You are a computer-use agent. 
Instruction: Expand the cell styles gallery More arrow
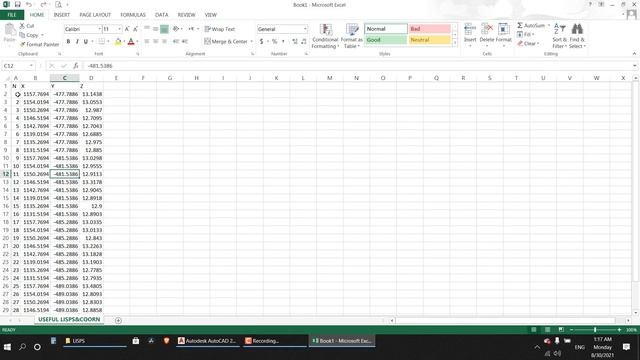[x=455, y=43]
